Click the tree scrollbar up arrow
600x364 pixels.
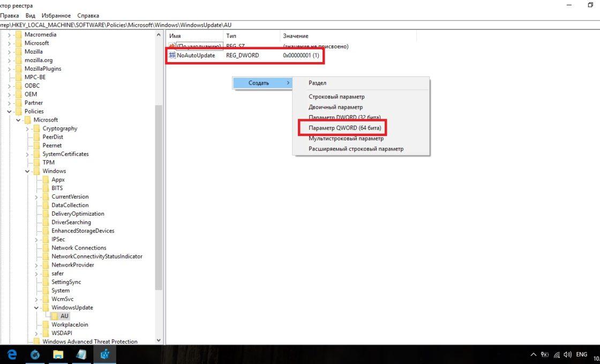point(159,35)
